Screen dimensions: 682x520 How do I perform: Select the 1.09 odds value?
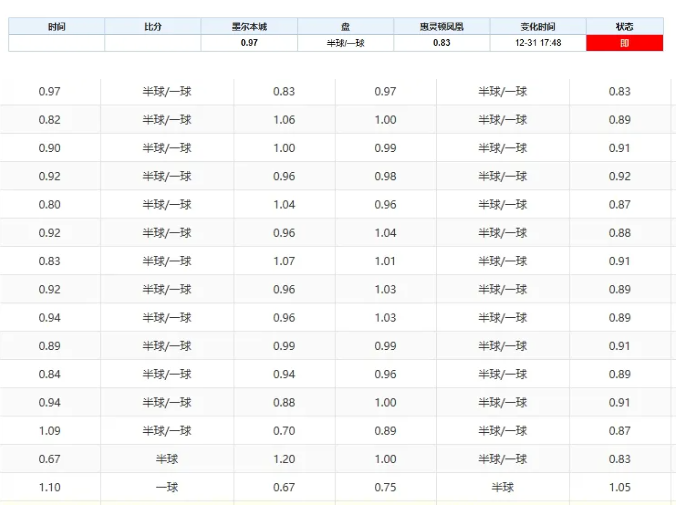[49, 431]
